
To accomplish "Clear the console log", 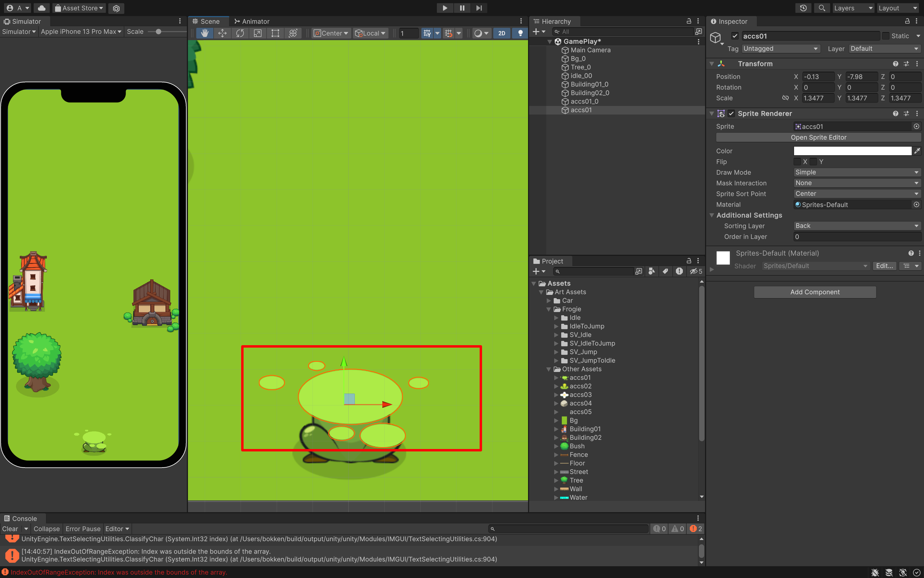I will tap(10, 529).
